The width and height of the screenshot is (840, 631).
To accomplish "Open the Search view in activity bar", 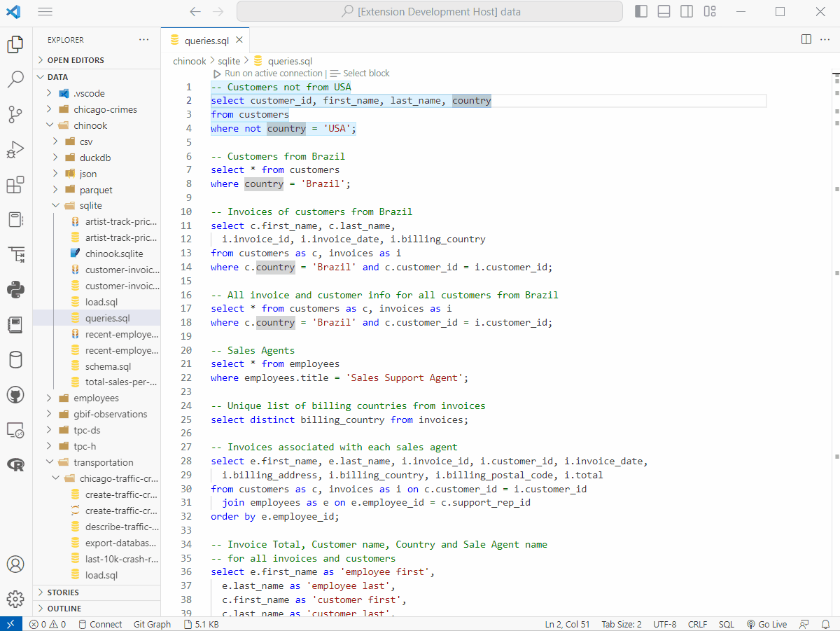I will tap(15, 79).
